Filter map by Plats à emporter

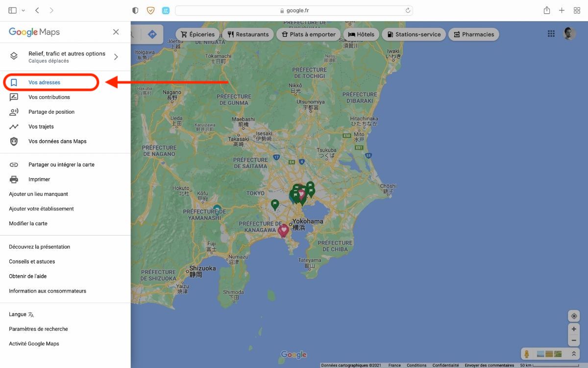coord(309,34)
